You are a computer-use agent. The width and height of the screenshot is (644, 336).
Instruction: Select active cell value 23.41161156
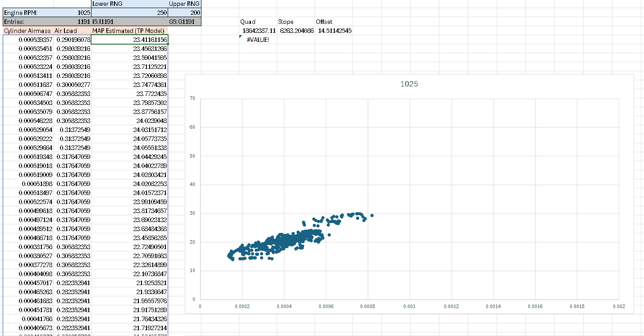[130, 40]
